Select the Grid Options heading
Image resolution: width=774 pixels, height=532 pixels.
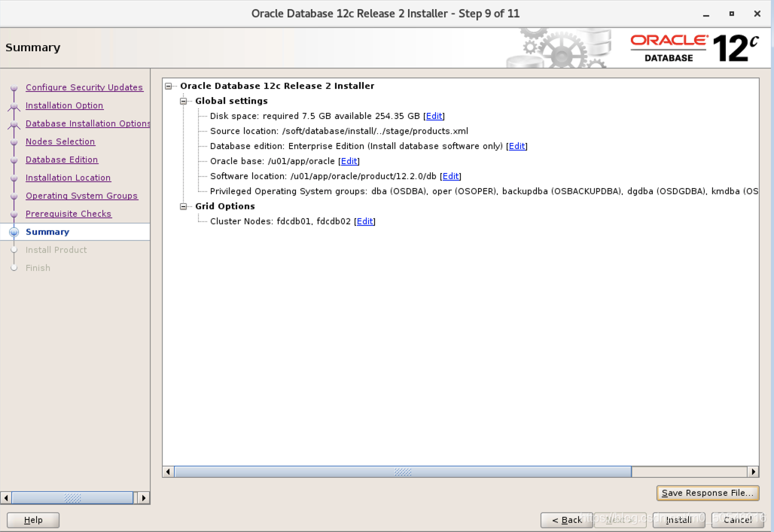point(225,206)
